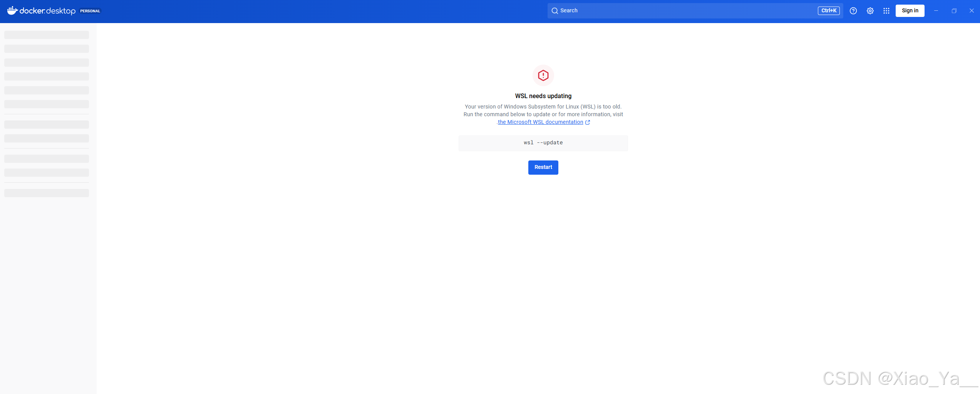Screen dimensions: 980x394
Task: Click the 'WSL needs updating' heading
Action: click(x=543, y=96)
